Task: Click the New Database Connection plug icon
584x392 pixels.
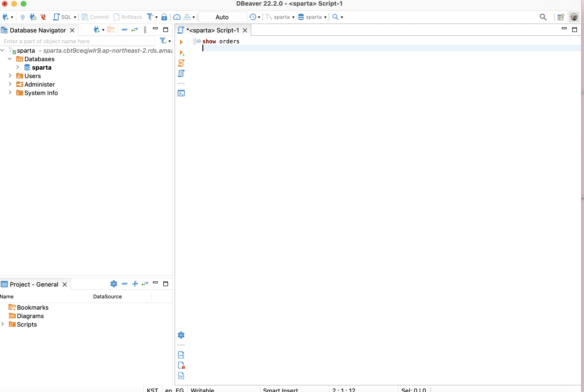Action: click(5, 17)
